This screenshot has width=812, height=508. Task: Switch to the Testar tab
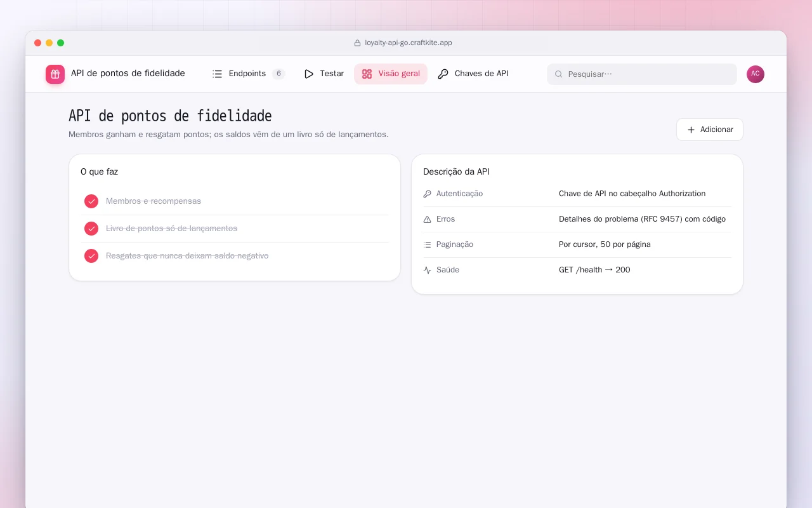tap(324, 74)
